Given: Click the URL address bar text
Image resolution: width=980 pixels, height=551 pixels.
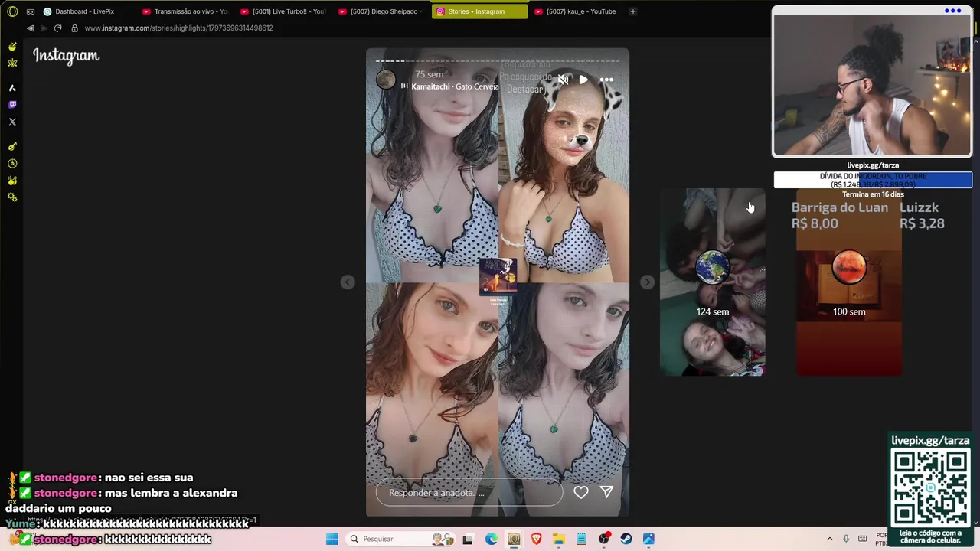Looking at the screenshot, I should [x=178, y=28].
